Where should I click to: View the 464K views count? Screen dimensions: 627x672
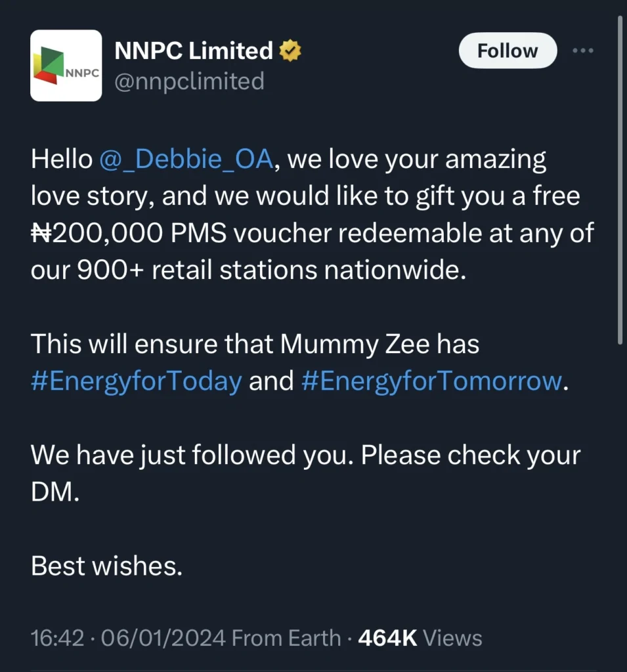tap(388, 637)
